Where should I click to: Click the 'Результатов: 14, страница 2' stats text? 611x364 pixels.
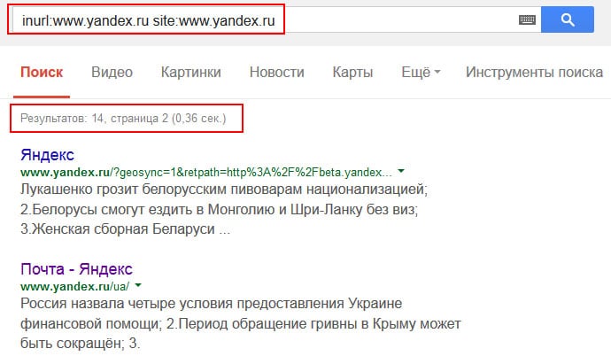123,118
